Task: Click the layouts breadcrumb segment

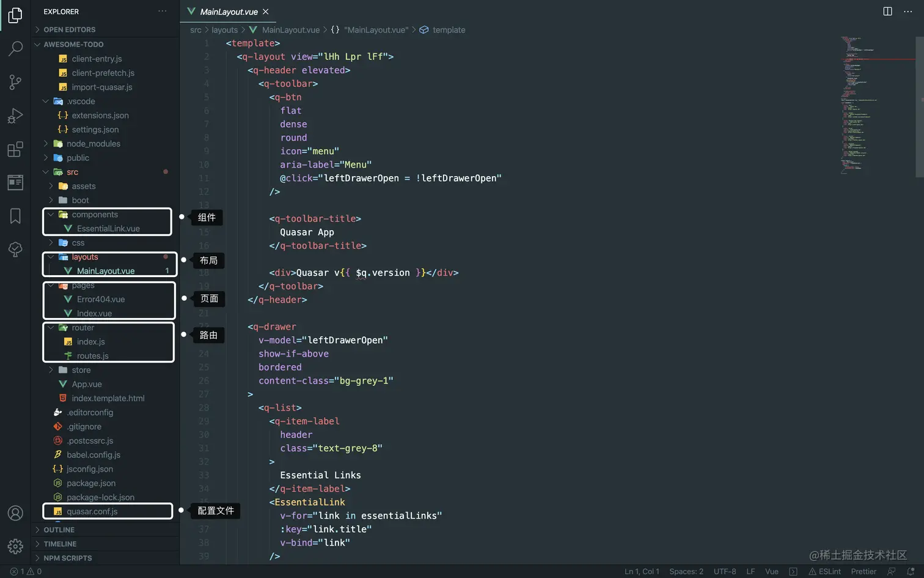Action: pos(225,30)
